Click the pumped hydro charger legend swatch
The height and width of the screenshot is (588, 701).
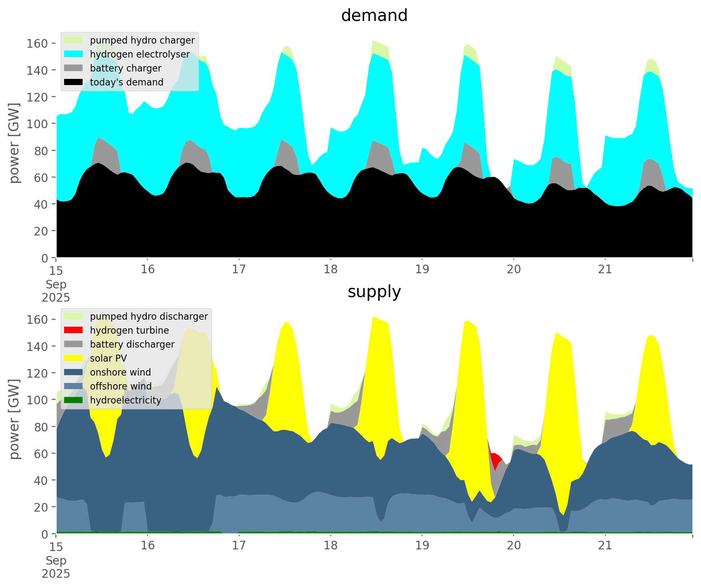coord(74,40)
